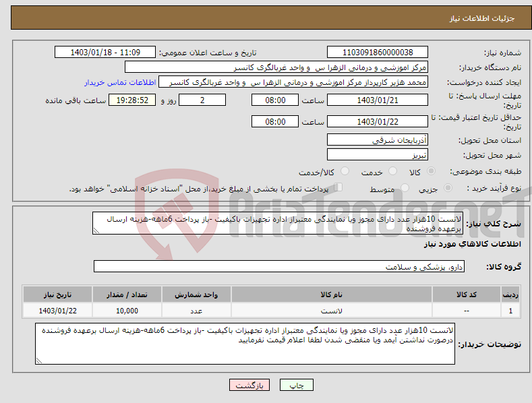Screen dimensions: 532x403
Task: Click the item code cell showing --
Action: tap(467, 311)
